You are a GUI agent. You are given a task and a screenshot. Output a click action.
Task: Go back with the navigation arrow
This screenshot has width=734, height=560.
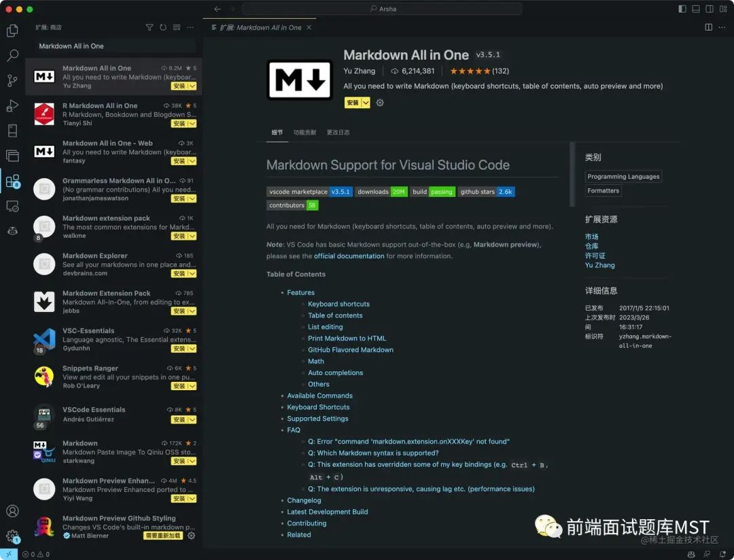217,9
